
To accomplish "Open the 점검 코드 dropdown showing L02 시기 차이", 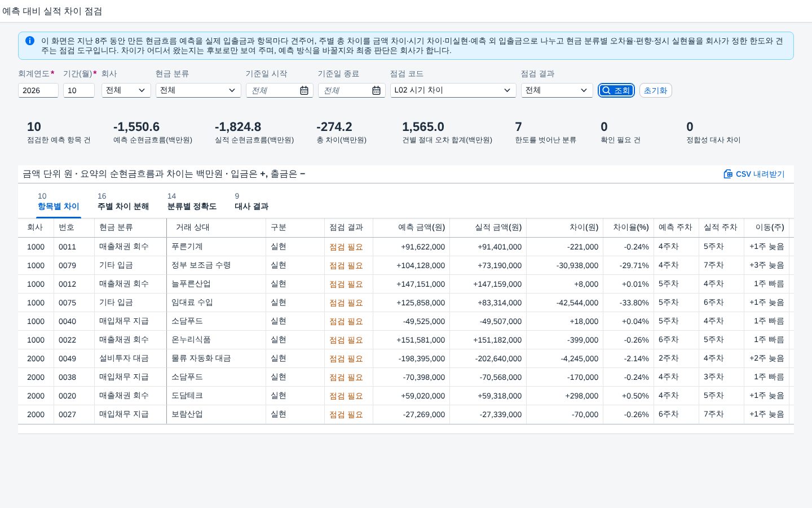I will (x=453, y=90).
